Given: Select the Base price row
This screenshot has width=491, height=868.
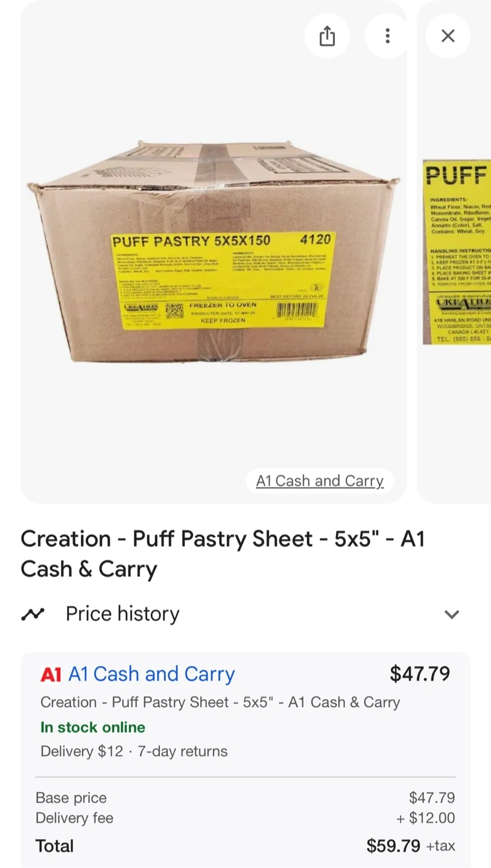Looking at the screenshot, I should pyautogui.click(x=245, y=797).
